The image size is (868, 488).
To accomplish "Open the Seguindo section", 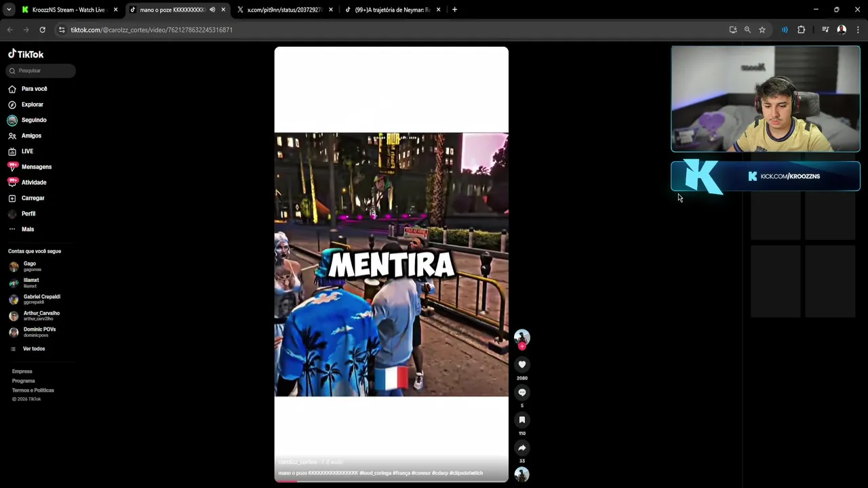I will point(34,120).
